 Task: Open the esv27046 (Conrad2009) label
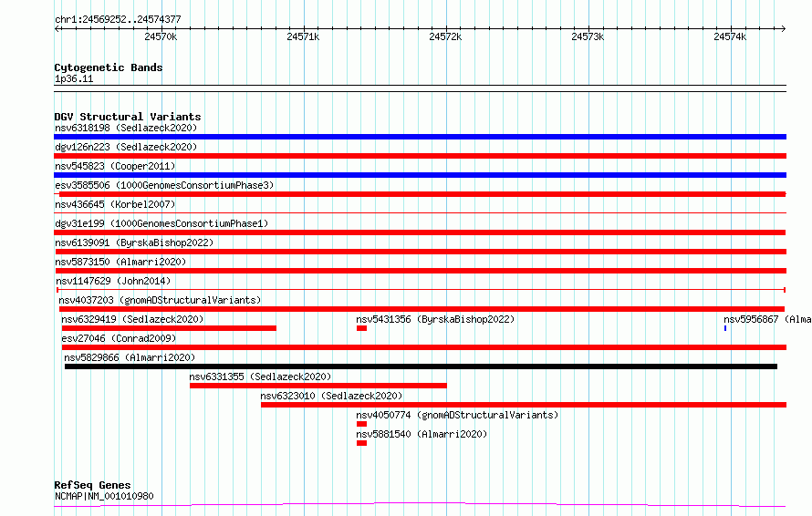click(x=119, y=338)
